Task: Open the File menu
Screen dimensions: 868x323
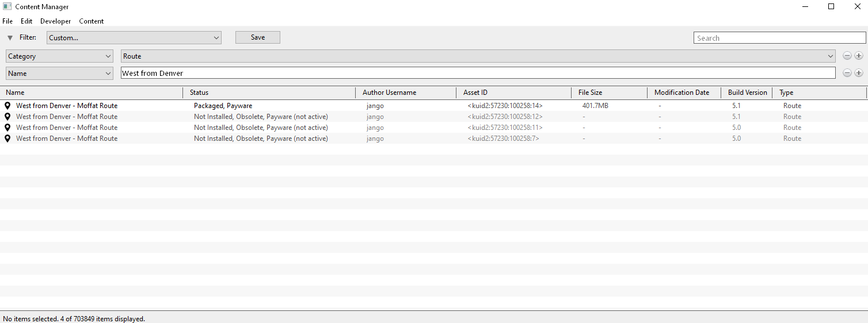Action: 7,21
